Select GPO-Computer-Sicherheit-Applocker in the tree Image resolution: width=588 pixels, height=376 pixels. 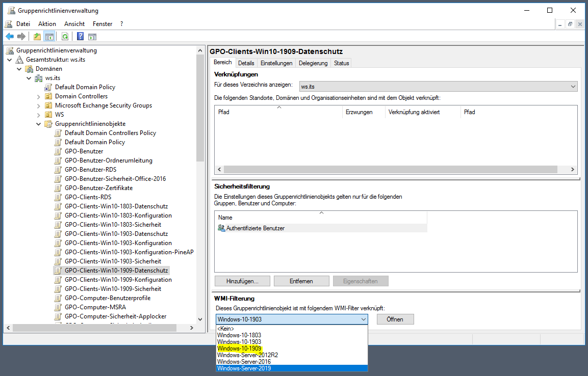[x=115, y=316]
